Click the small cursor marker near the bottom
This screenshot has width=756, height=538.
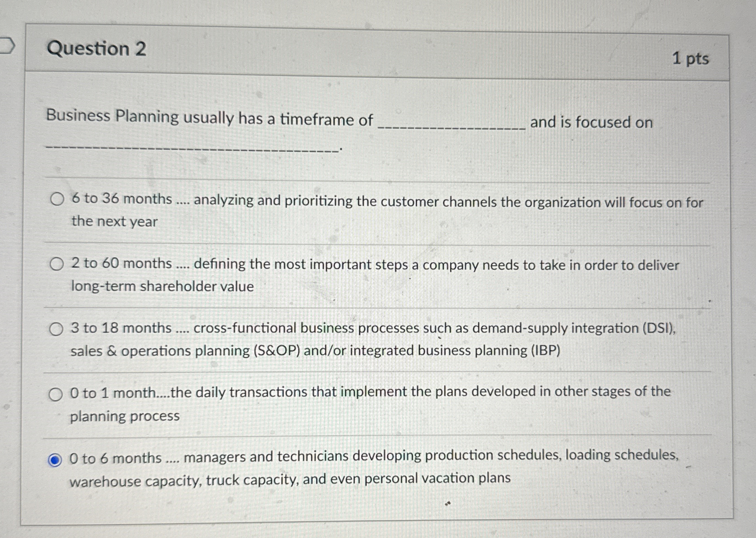coord(448,504)
